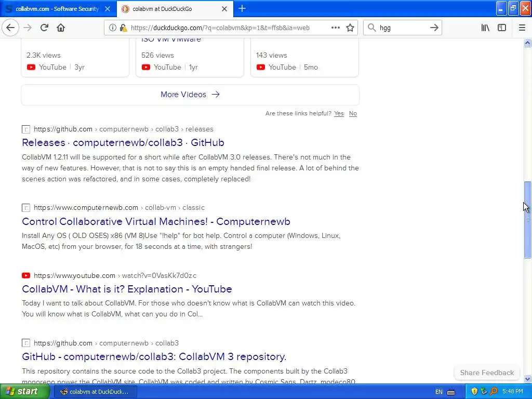Screen dimensions: 532x399
Task: Show site information icon in address bar
Action: (x=112, y=28)
